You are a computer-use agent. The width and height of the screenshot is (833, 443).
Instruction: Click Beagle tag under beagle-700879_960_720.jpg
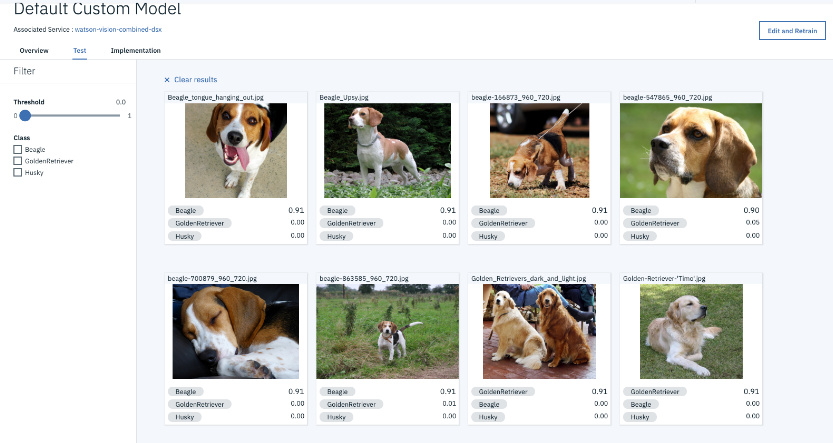tap(185, 391)
